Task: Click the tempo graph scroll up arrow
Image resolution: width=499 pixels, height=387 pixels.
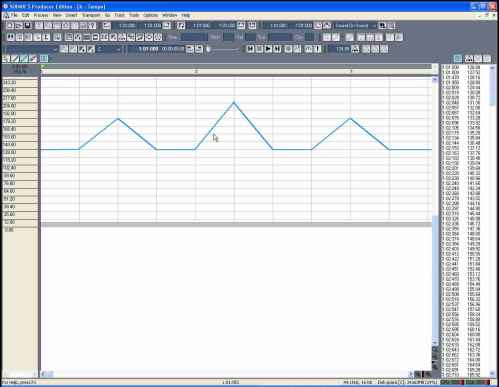Action: coord(435,79)
